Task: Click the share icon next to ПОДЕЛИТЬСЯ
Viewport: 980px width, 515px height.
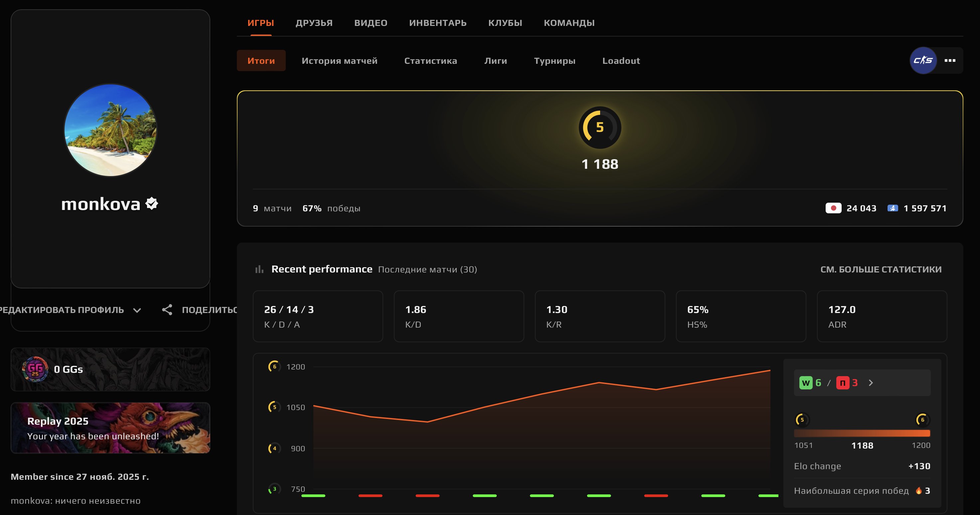Action: coord(167,310)
